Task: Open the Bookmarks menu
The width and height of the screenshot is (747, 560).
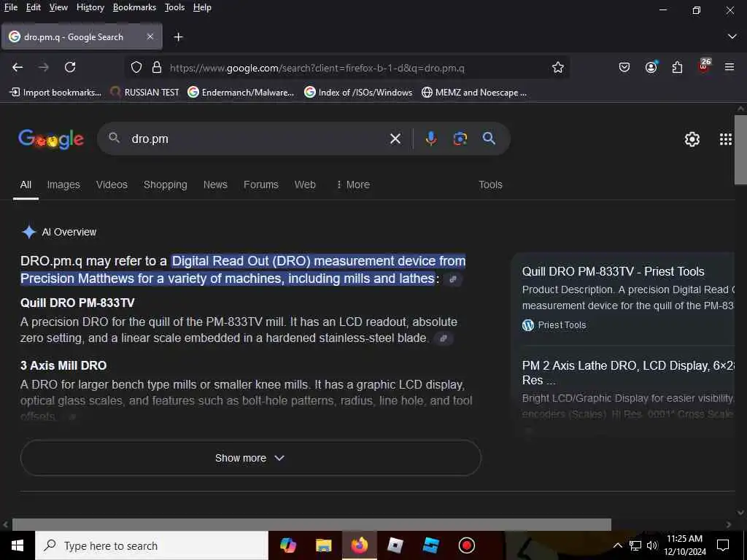Action: pos(134,7)
